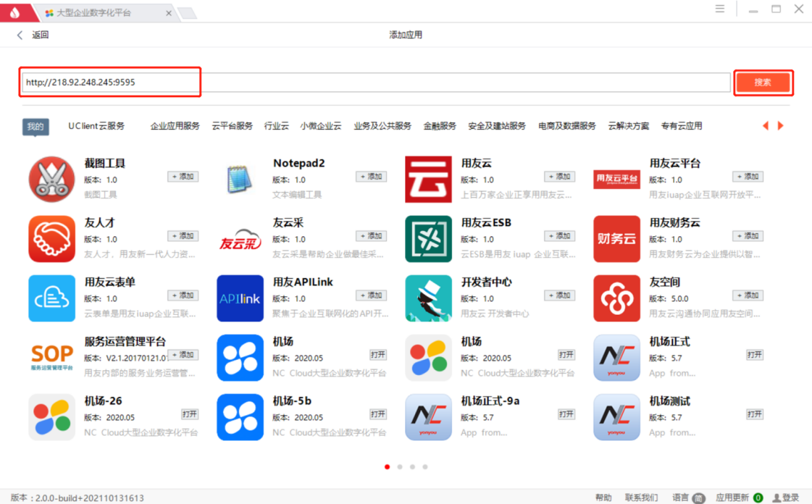Click 打开 for 机场-26

[190, 414]
